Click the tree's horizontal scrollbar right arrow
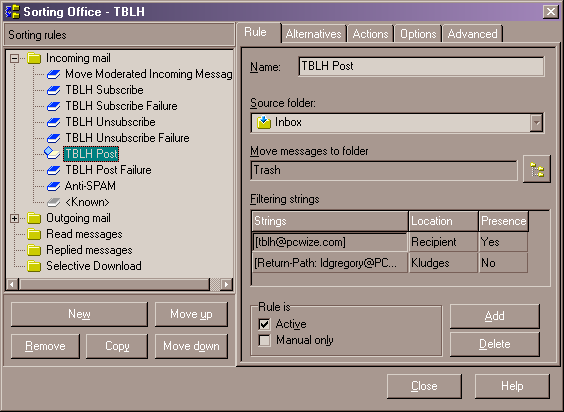The height and width of the screenshot is (412, 564). click(x=226, y=284)
